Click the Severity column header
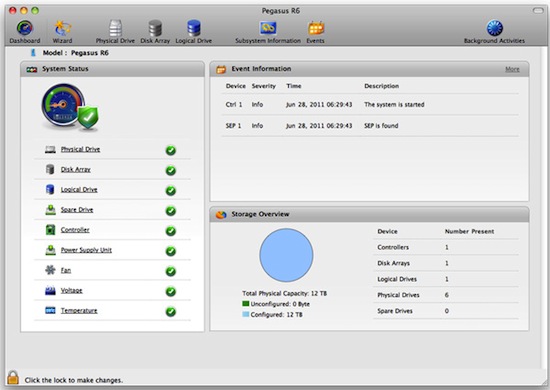 pos(264,86)
